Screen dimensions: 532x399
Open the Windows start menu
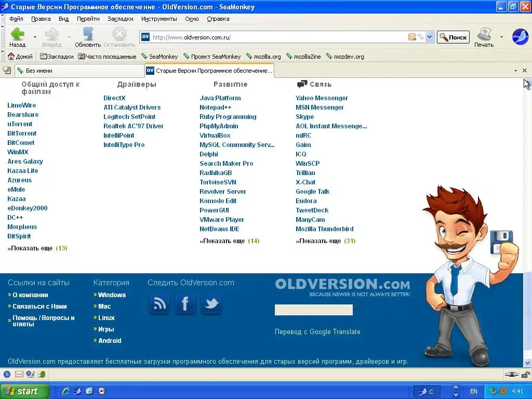(24, 391)
